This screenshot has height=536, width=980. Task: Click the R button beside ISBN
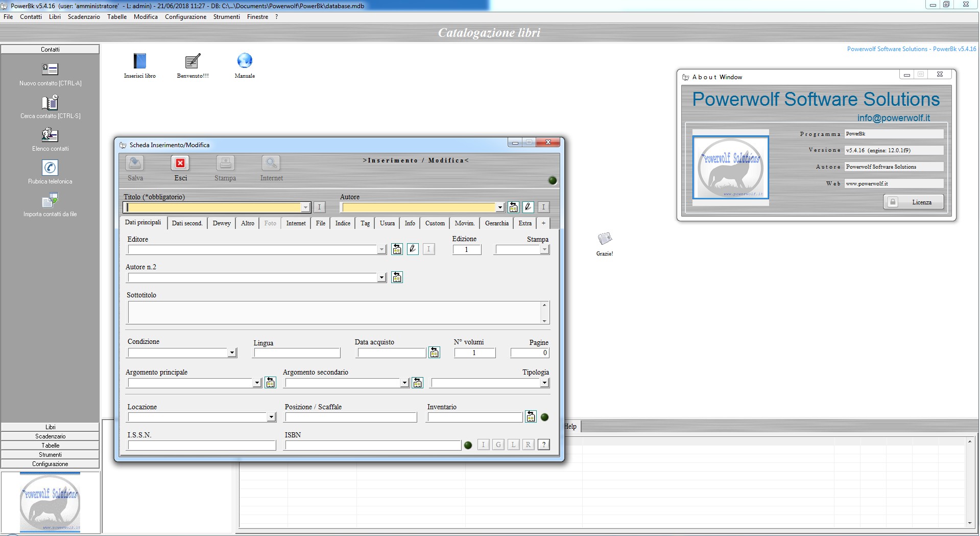click(528, 445)
